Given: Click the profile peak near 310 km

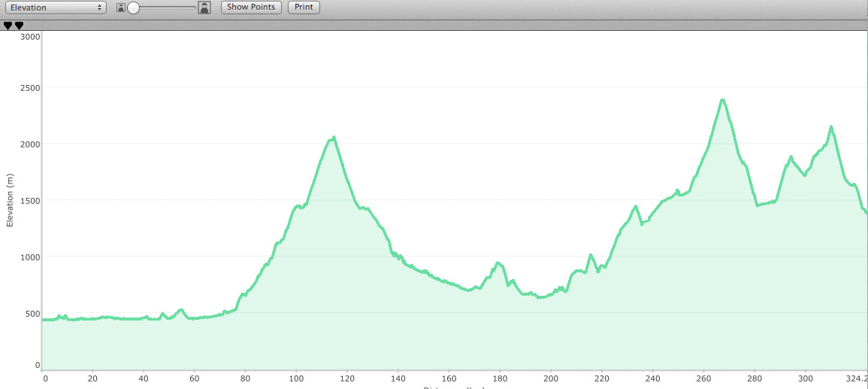Looking at the screenshot, I should (x=831, y=127).
